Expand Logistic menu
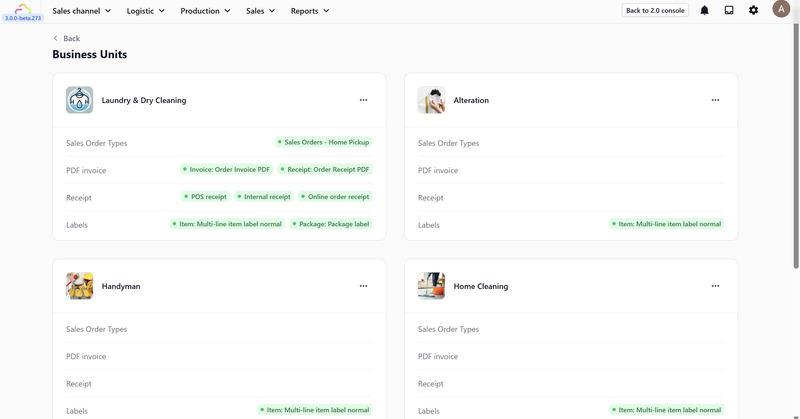 coord(145,11)
